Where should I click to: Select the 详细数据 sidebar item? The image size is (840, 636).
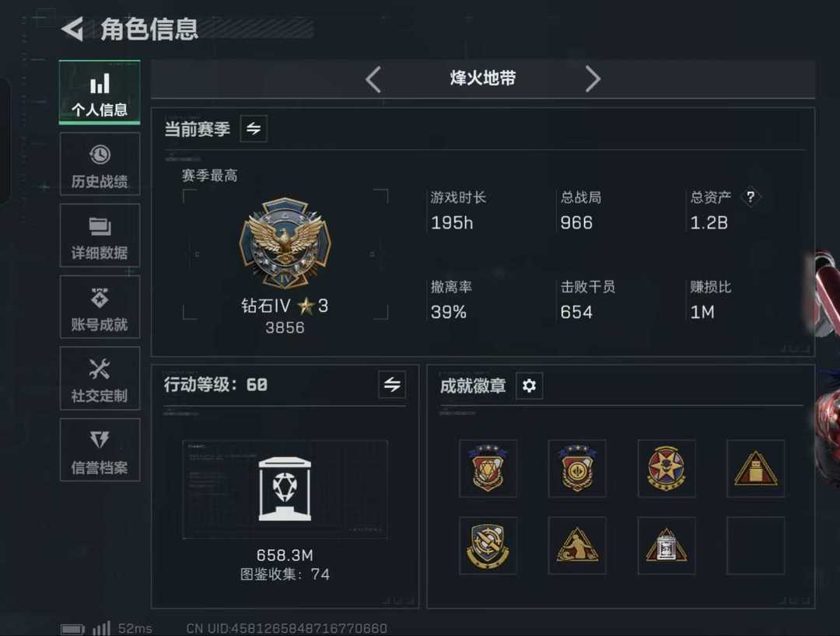[x=100, y=236]
